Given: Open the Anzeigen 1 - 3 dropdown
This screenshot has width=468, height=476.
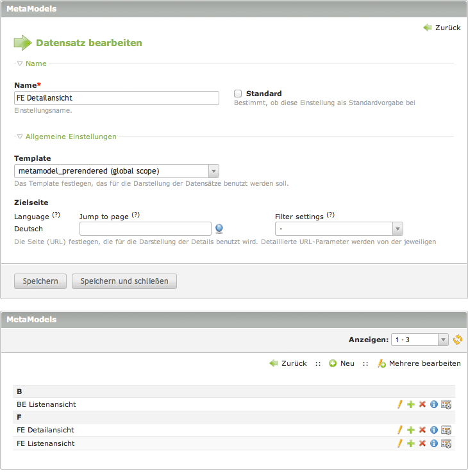Looking at the screenshot, I should click(420, 340).
